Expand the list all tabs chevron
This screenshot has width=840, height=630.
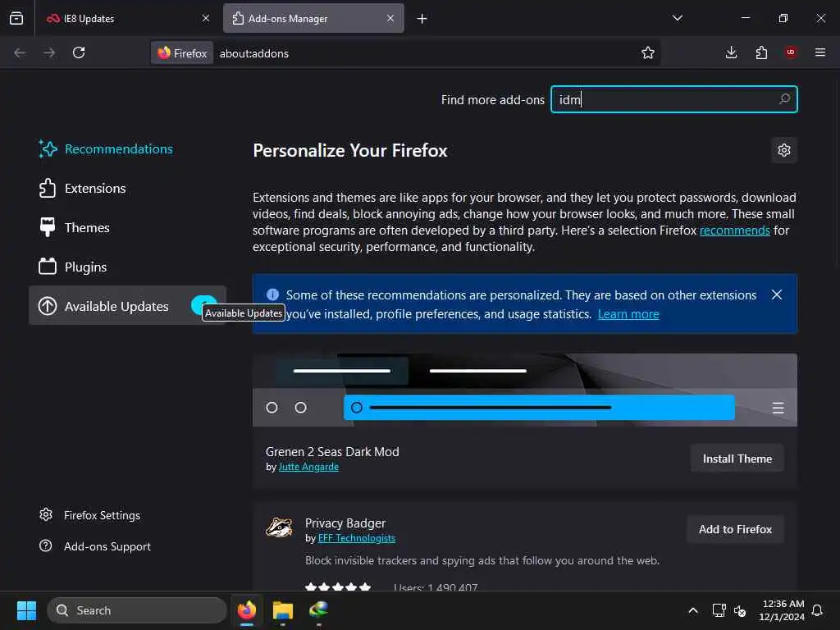(x=678, y=18)
